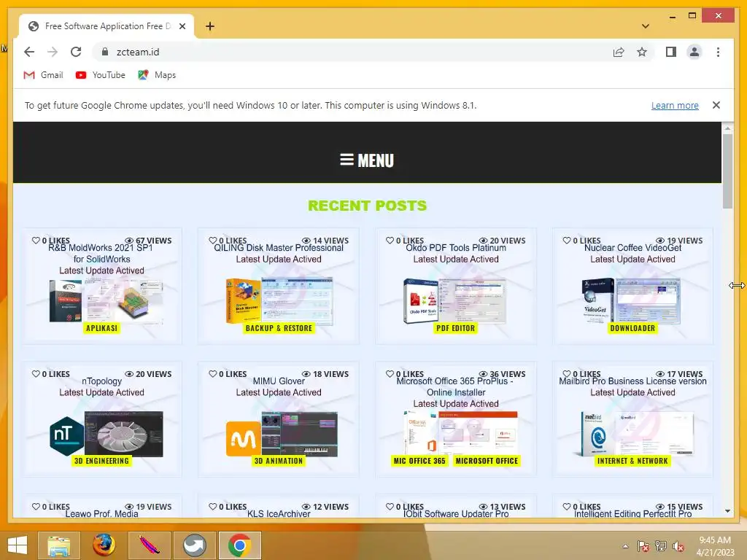Viewport: 747px width, 560px height.
Task: Open the Chrome side panel icon
Action: pyautogui.click(x=671, y=52)
